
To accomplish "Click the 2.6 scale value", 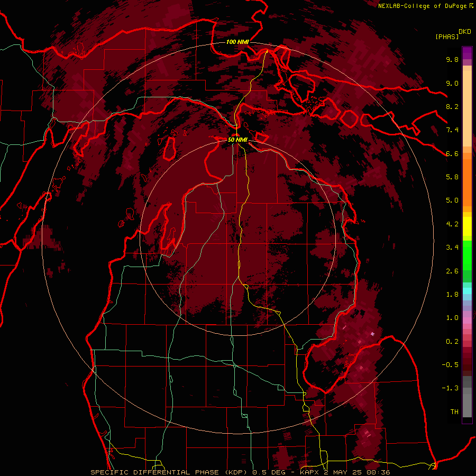I will coord(452,271).
